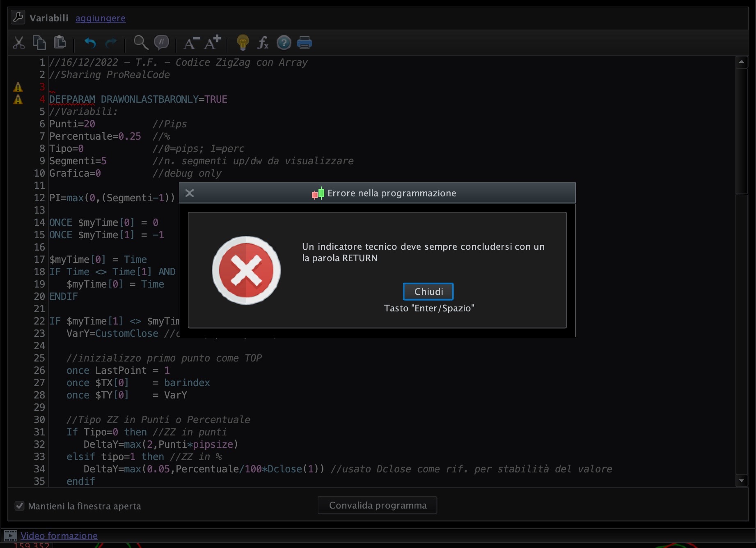Increase editor font size
This screenshot has width=756, height=548.
point(213,43)
